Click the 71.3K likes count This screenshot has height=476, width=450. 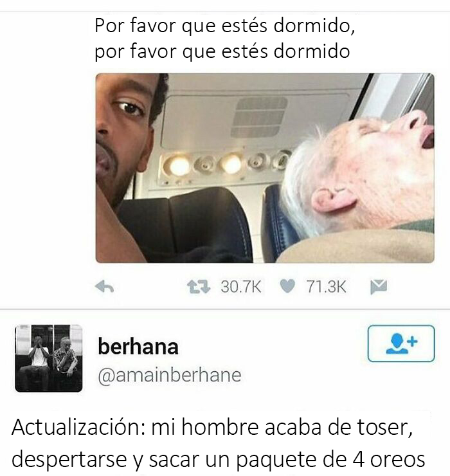[326, 287]
